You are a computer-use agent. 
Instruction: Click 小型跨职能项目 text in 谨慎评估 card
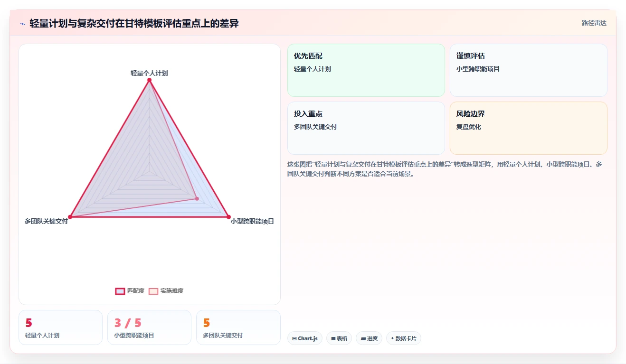click(478, 69)
